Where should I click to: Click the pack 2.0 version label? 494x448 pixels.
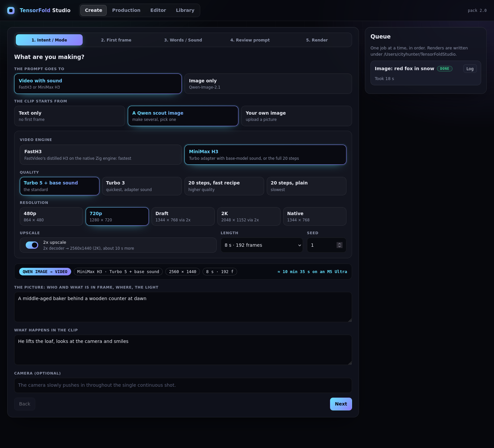(x=477, y=11)
